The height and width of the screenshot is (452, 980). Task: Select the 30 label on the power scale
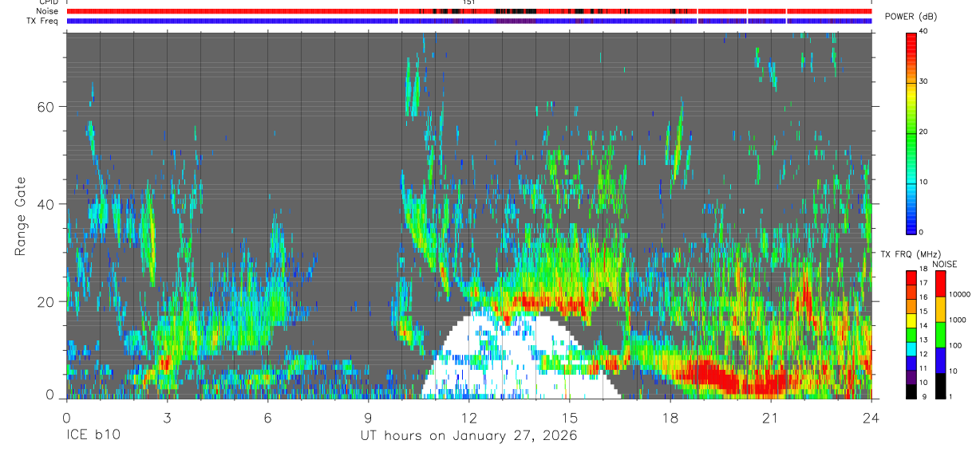coord(925,81)
